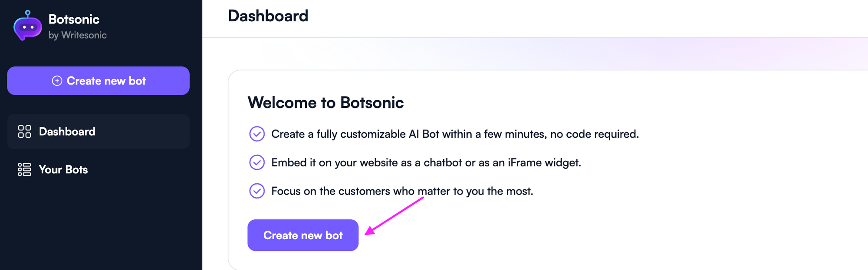This screenshot has width=868, height=270.
Task: Click the Botsonic brand name text
Action: click(74, 20)
